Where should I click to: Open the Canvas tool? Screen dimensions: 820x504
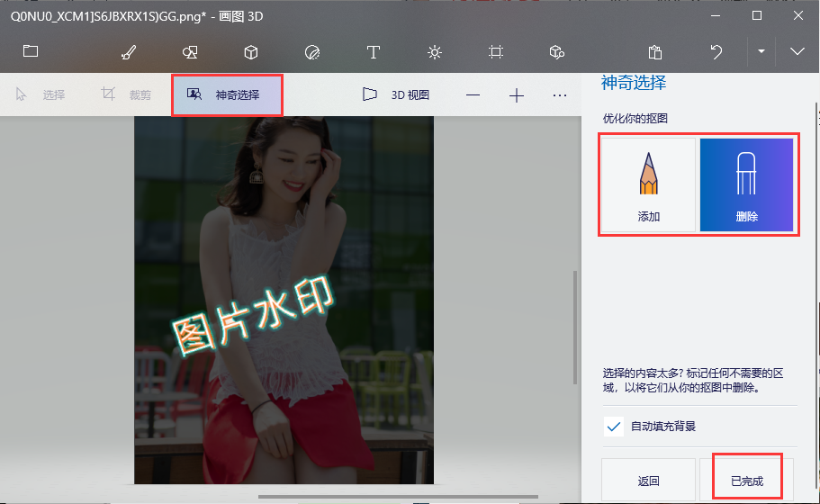pyautogui.click(x=495, y=52)
